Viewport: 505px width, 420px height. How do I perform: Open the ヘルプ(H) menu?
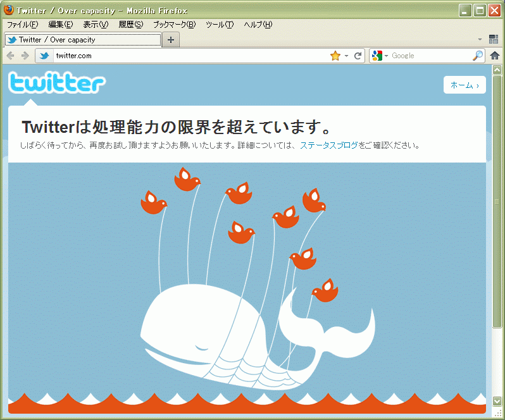pos(258,25)
